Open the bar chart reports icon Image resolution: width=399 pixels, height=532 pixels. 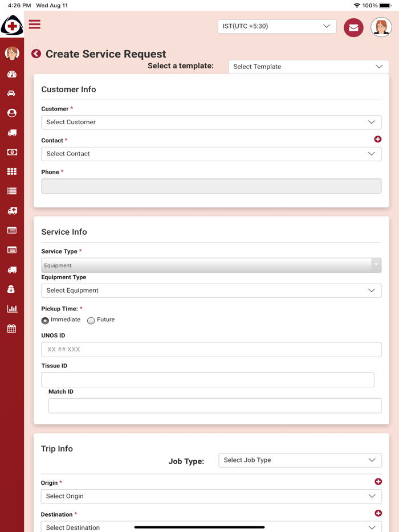[x=12, y=309]
